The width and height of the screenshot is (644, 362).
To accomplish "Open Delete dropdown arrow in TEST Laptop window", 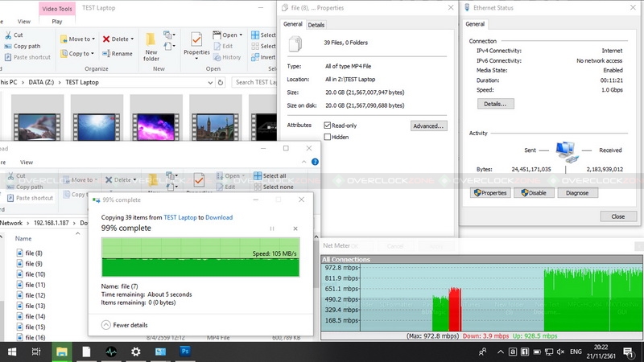I will tap(132, 39).
